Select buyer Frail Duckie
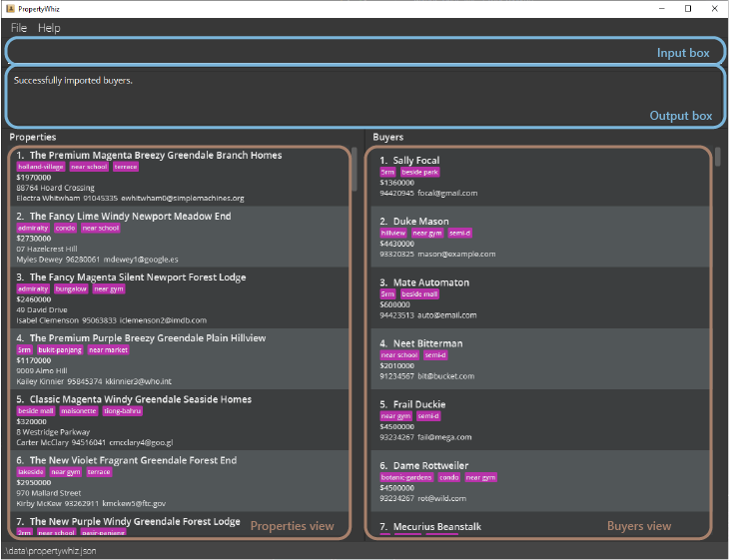729x560 pixels. coord(540,420)
